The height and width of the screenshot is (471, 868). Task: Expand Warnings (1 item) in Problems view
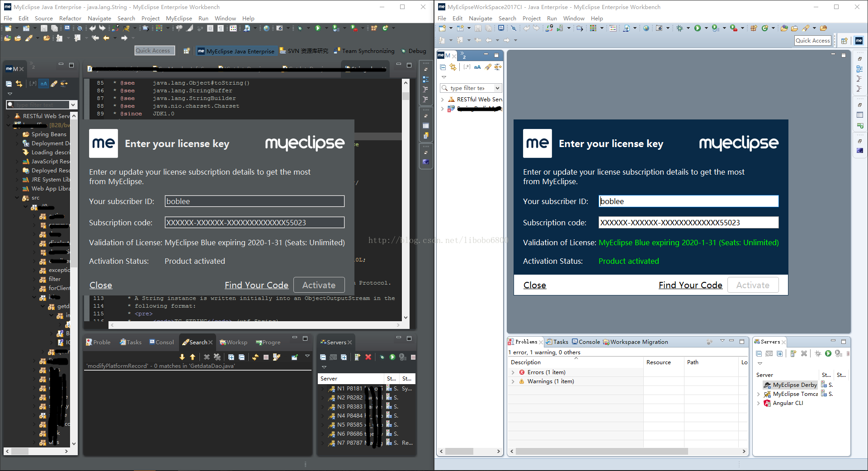[513, 381]
